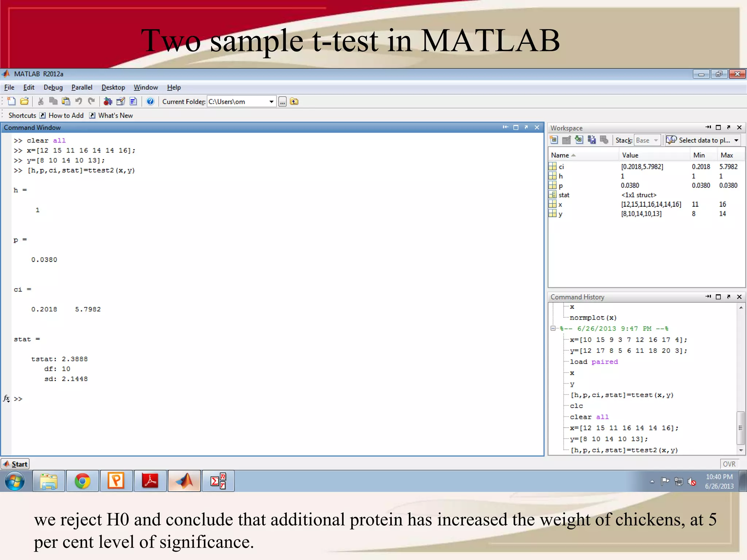Viewport: 747px width, 560px height.
Task: Sort Workspace by Name column header
Action: [x=583, y=155]
